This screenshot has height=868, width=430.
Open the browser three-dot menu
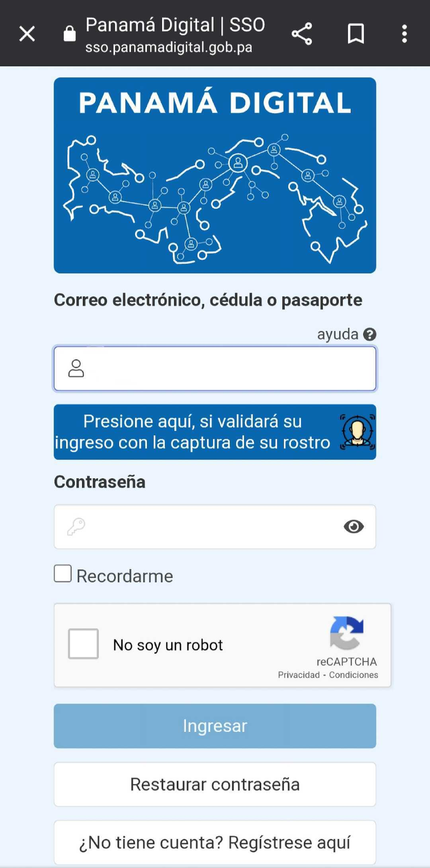pyautogui.click(x=404, y=33)
